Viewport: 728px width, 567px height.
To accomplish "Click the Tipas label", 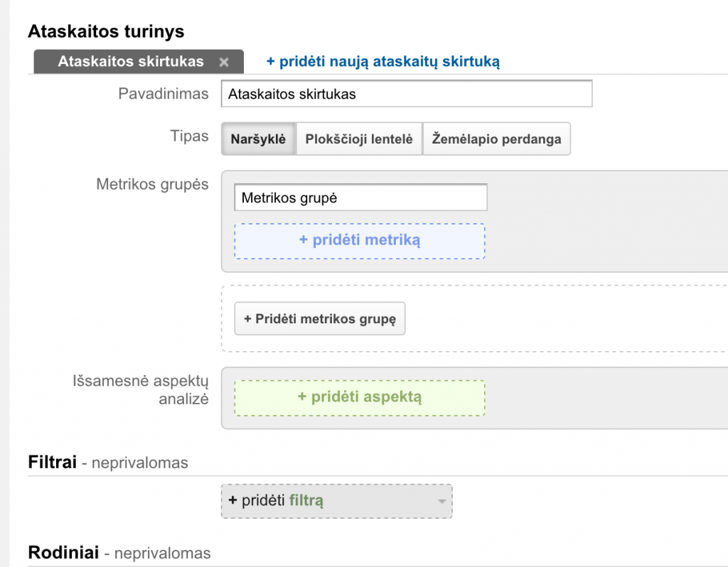I will coord(189,136).
